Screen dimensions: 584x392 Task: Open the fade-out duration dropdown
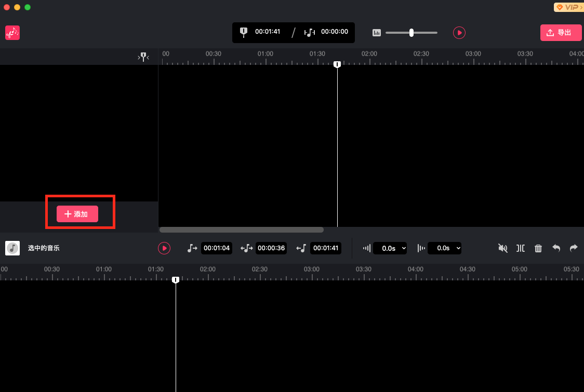[444, 248]
